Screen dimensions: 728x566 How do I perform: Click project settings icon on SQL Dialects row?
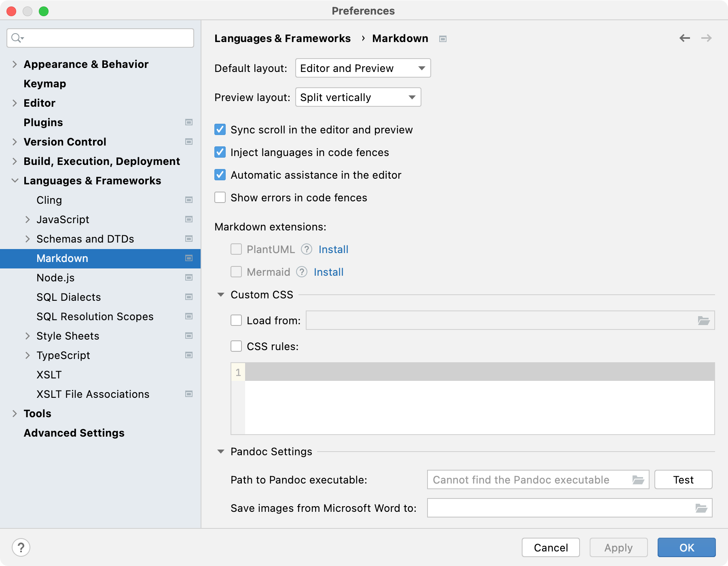pyautogui.click(x=189, y=297)
